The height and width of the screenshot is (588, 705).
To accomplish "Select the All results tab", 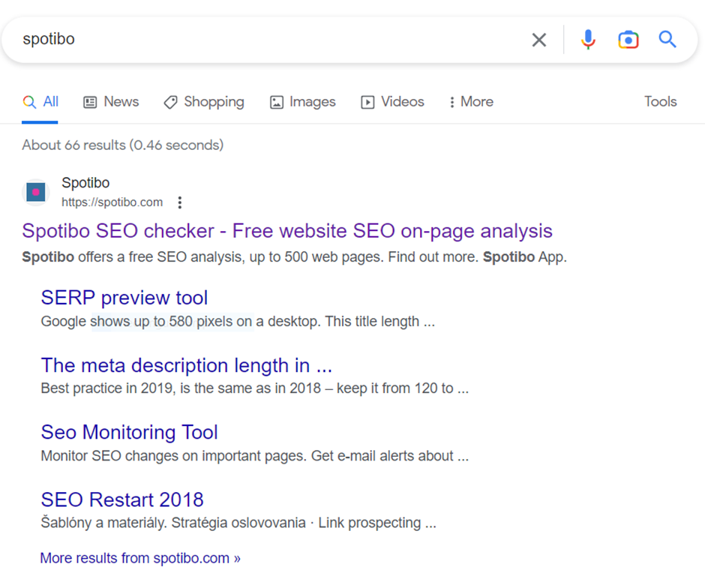I will coord(40,102).
